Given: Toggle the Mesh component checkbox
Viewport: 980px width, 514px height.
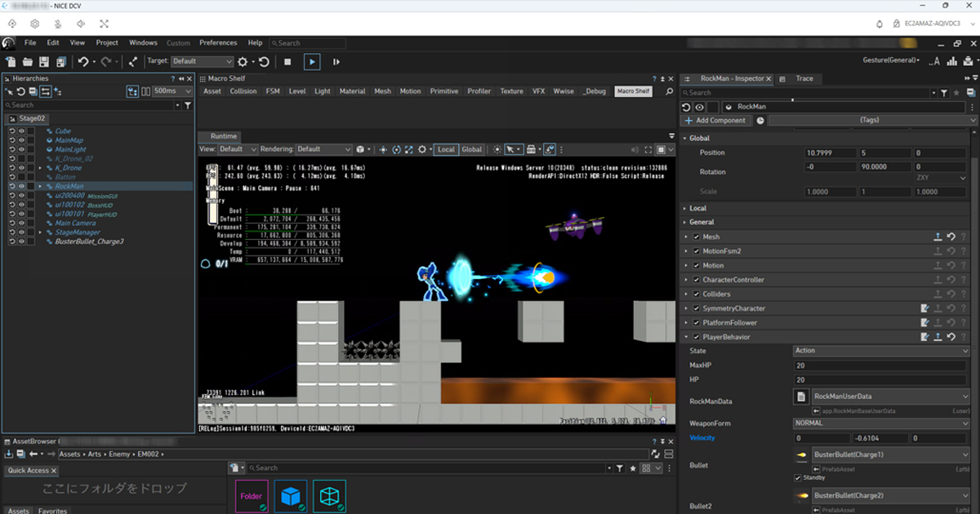Looking at the screenshot, I should point(697,237).
